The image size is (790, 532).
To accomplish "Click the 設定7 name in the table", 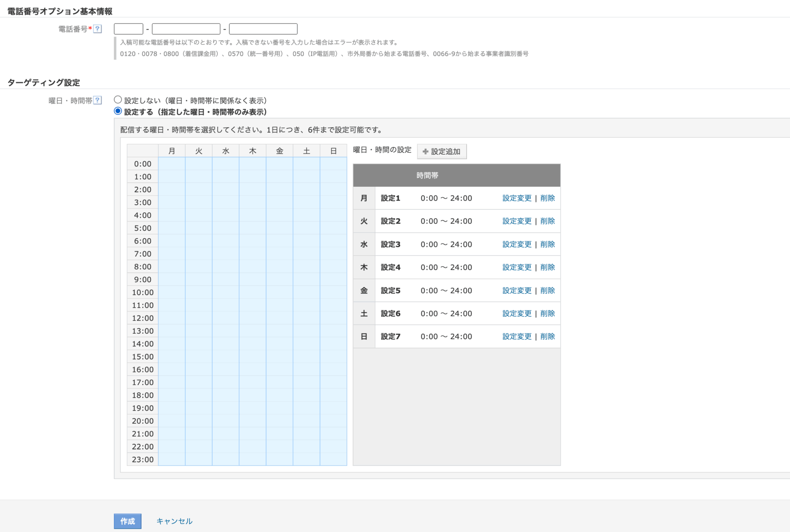I will (390, 337).
